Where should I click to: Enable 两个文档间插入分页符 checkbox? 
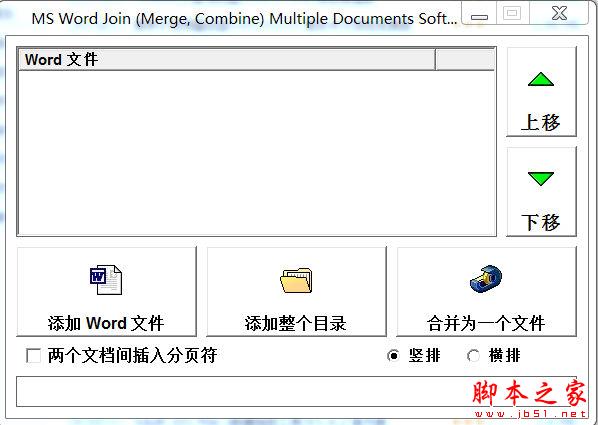33,356
